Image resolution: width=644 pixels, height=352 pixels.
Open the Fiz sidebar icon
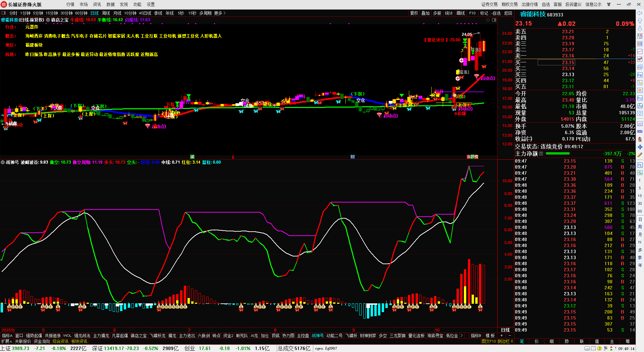tap(640, 98)
